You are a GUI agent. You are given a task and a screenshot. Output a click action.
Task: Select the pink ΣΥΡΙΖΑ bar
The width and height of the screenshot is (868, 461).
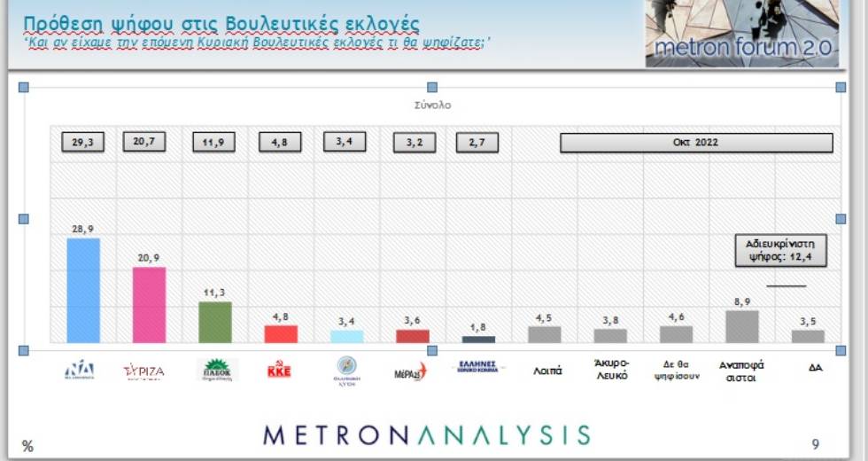[149, 305]
